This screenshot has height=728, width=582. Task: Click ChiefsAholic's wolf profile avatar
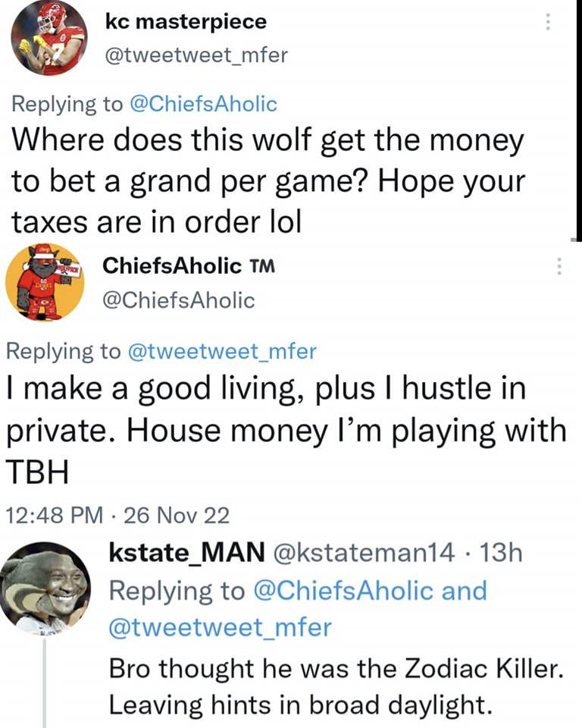coord(44,282)
